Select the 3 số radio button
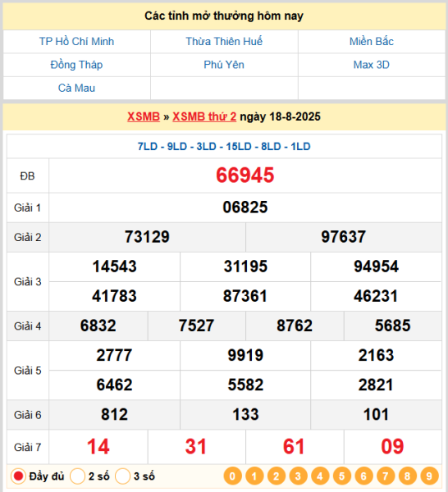Image resolution: width=448 pixels, height=492 pixels. point(122,476)
